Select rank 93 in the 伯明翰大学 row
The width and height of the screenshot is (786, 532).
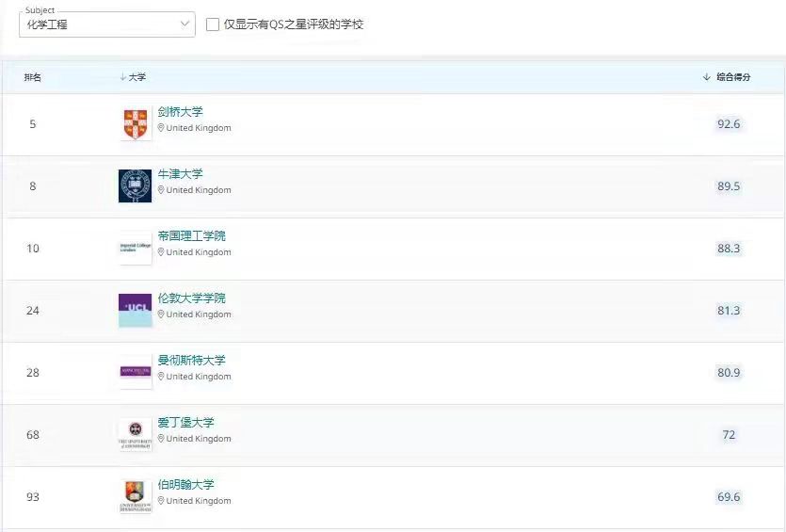pyautogui.click(x=33, y=497)
